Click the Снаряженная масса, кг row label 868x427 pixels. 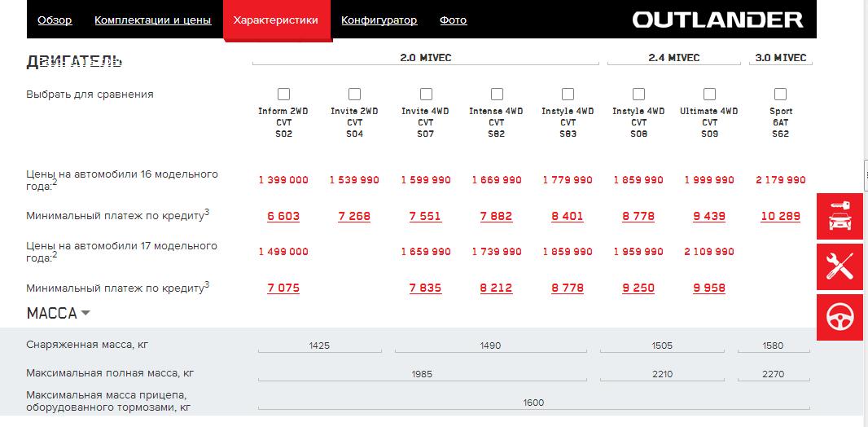pyautogui.click(x=87, y=345)
